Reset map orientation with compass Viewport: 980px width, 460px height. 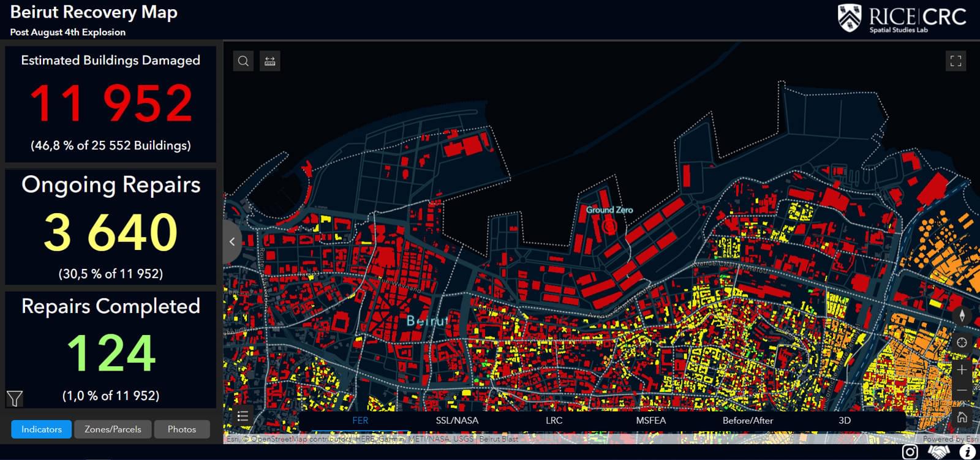(x=962, y=315)
